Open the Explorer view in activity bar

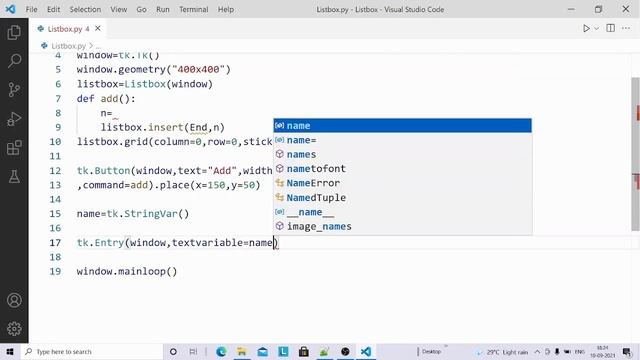[14, 32]
